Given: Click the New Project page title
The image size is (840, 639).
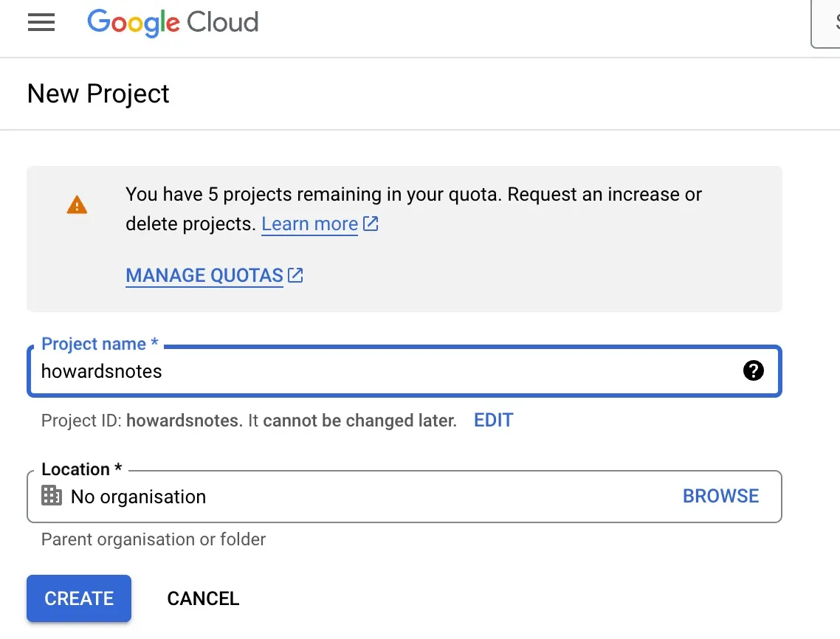Looking at the screenshot, I should [97, 94].
